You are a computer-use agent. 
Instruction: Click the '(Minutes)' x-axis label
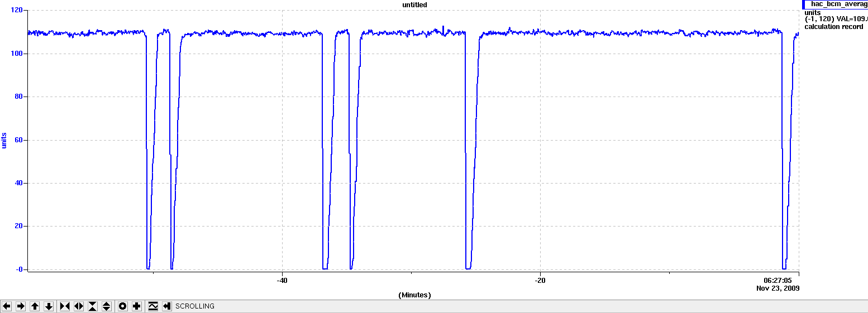[x=414, y=295]
